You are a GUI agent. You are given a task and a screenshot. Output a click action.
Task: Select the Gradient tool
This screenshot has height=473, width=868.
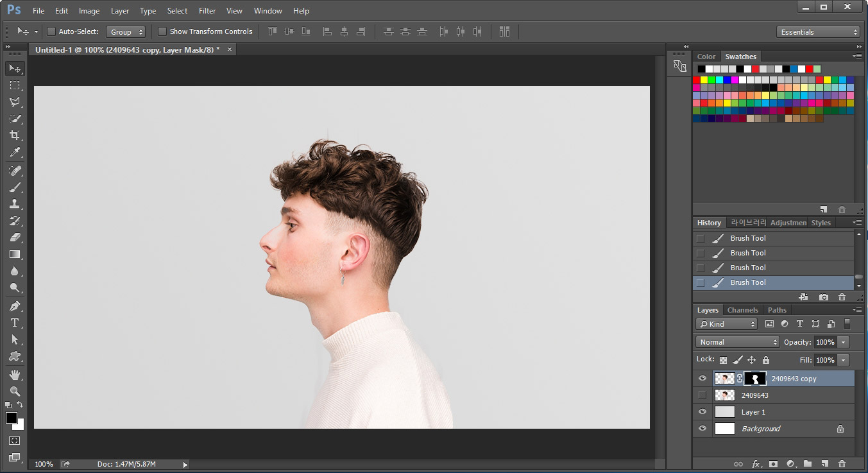pyautogui.click(x=15, y=254)
